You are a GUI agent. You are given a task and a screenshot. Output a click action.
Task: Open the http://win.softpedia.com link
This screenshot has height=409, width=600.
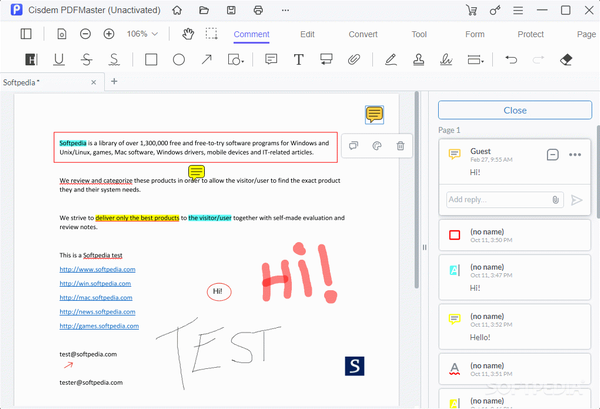coord(95,284)
